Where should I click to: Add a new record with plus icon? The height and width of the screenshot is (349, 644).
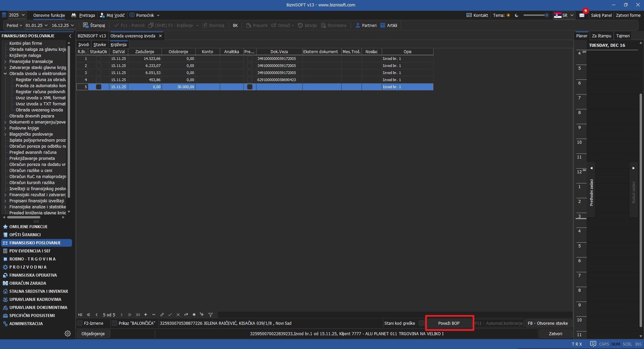click(x=145, y=315)
